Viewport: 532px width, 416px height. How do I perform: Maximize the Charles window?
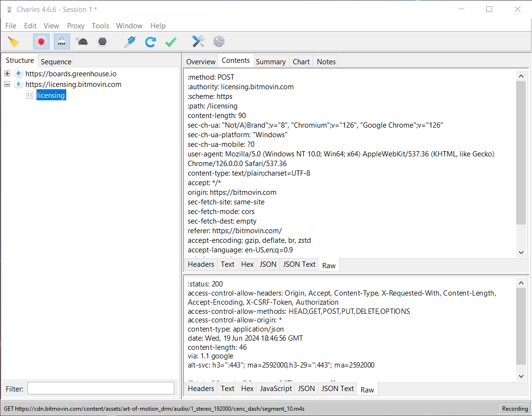coord(489,9)
